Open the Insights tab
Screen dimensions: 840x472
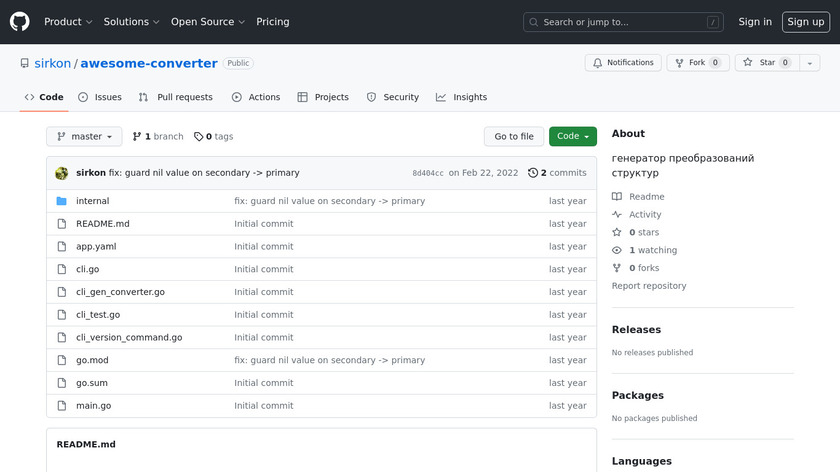pos(461,97)
